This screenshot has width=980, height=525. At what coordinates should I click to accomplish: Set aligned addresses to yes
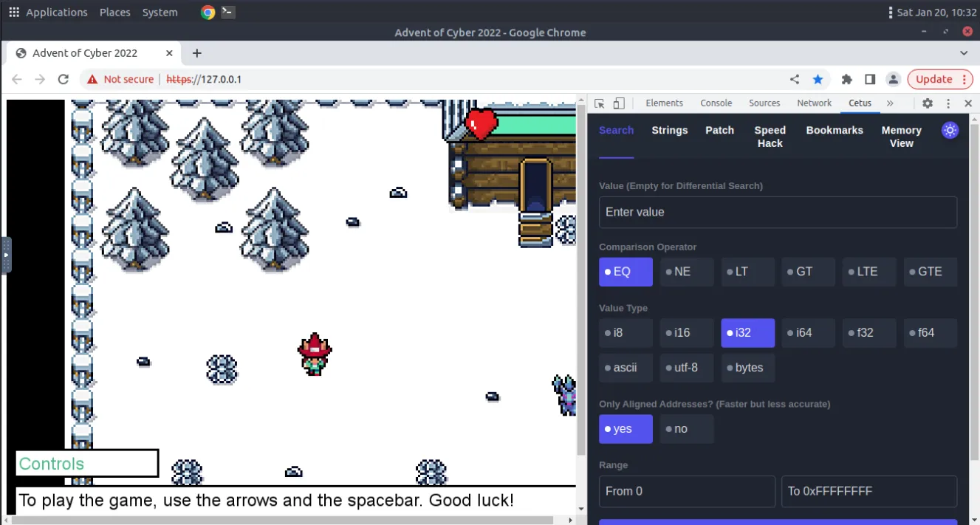tap(626, 429)
